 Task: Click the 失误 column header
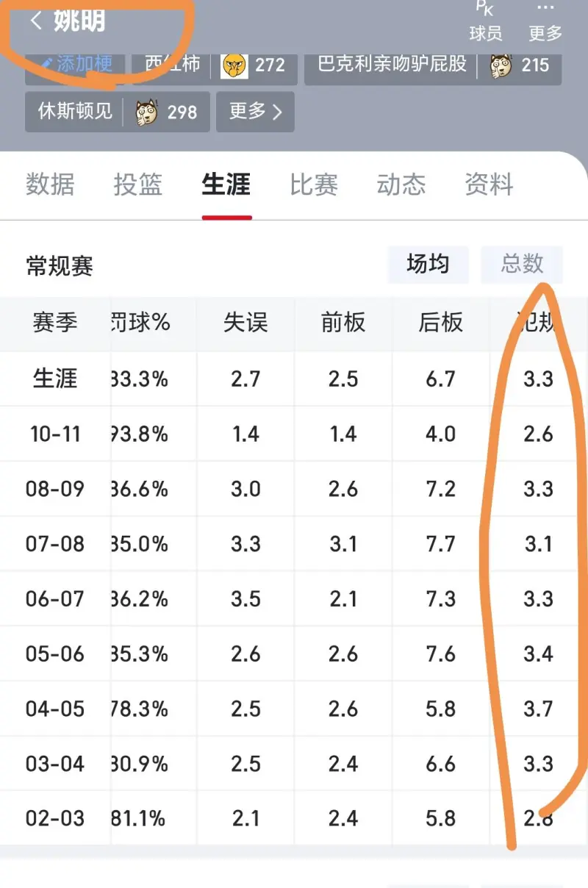pyautogui.click(x=245, y=323)
